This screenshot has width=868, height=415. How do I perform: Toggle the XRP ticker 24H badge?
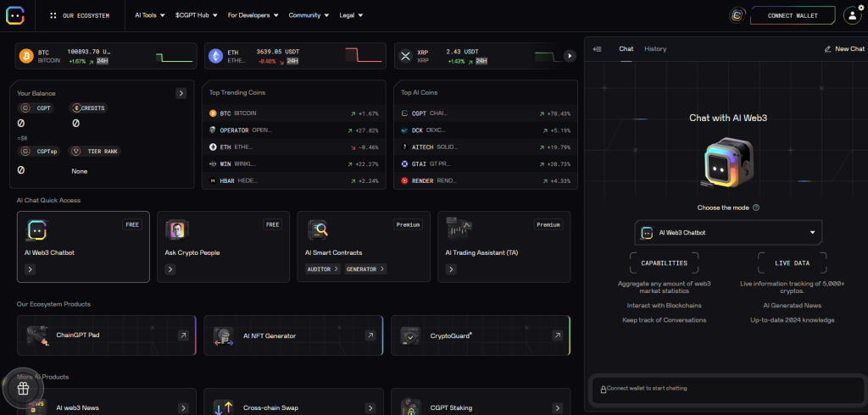481,61
